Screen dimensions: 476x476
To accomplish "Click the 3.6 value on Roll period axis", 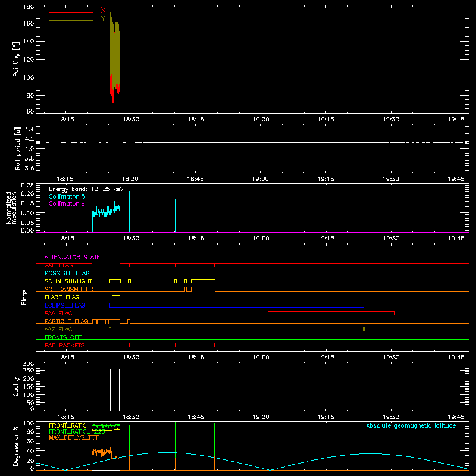I will (29, 168).
